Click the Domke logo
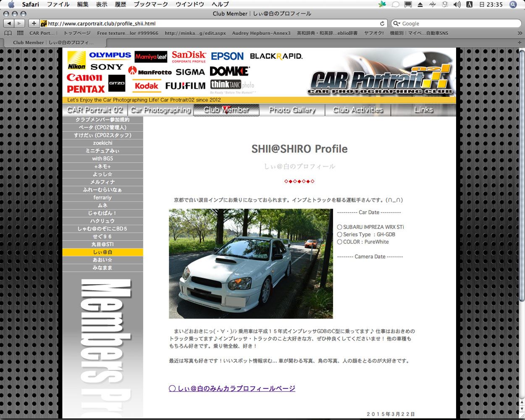This screenshot has width=525, height=420. pyautogui.click(x=229, y=71)
